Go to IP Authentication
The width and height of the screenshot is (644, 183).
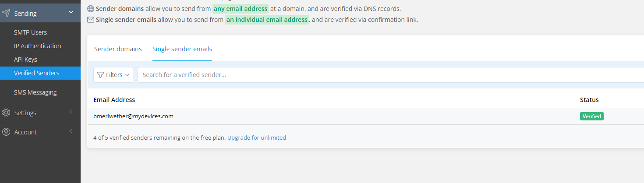click(37, 46)
